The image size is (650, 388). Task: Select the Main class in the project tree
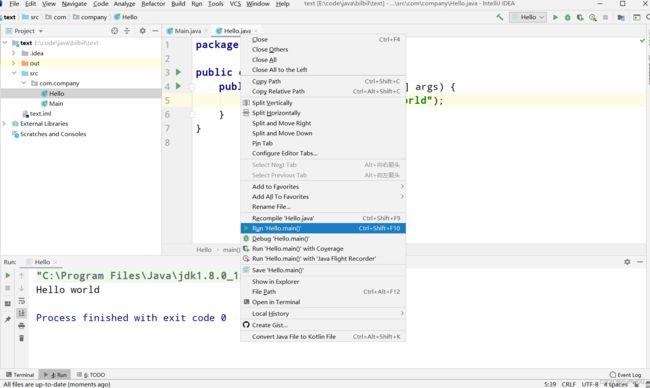pos(56,103)
